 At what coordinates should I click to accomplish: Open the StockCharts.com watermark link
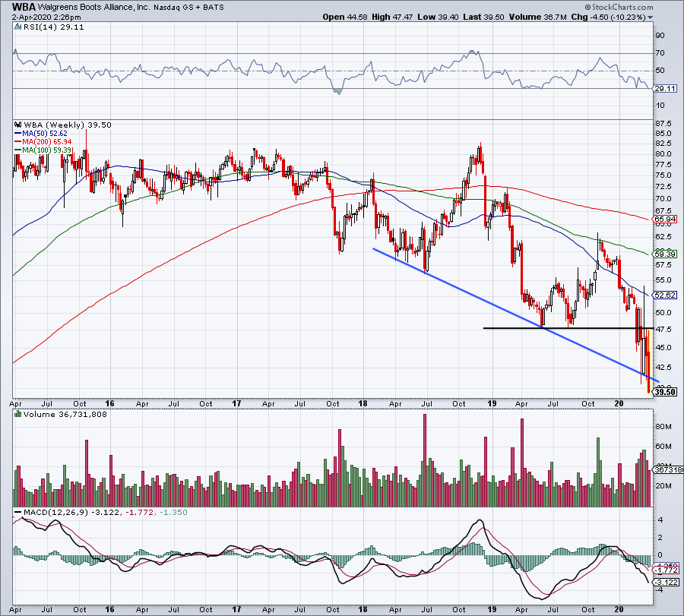click(x=622, y=7)
